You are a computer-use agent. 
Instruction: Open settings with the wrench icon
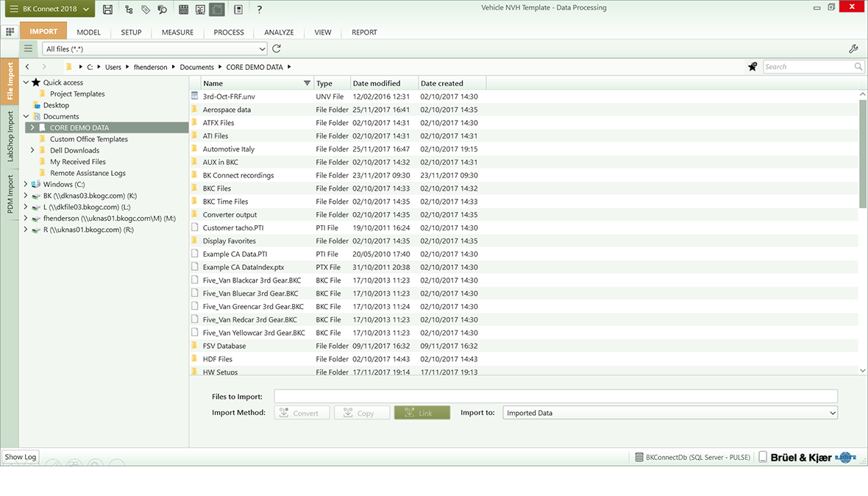[853, 49]
